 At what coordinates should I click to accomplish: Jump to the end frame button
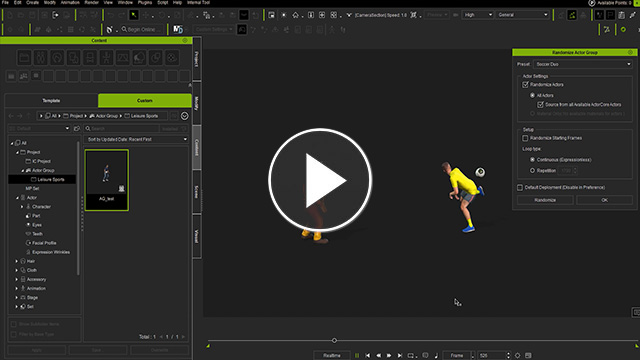(400, 356)
